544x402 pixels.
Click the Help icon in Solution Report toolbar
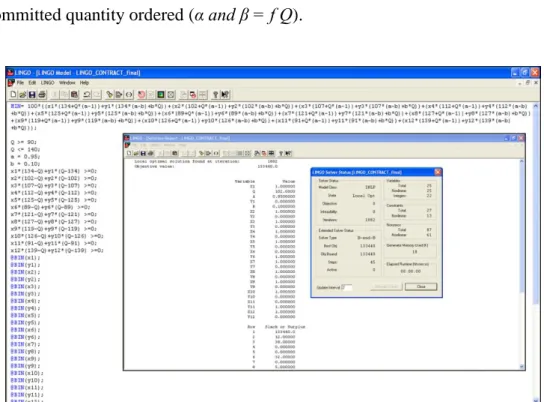tap(281, 153)
